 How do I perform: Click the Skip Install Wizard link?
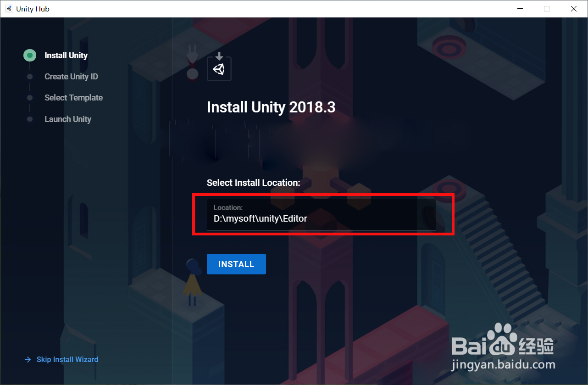67,359
